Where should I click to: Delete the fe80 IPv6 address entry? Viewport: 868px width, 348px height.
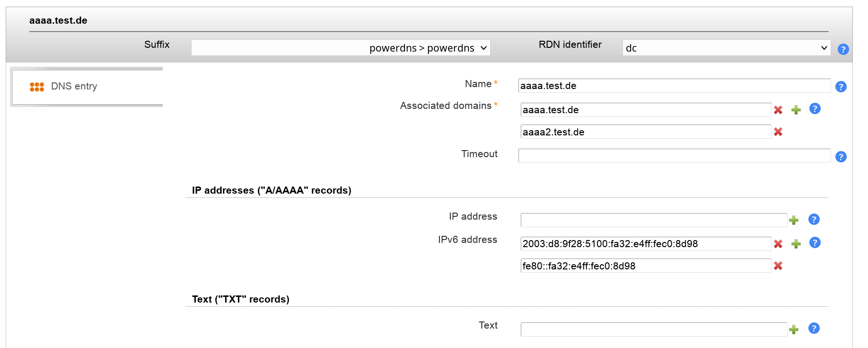click(778, 266)
